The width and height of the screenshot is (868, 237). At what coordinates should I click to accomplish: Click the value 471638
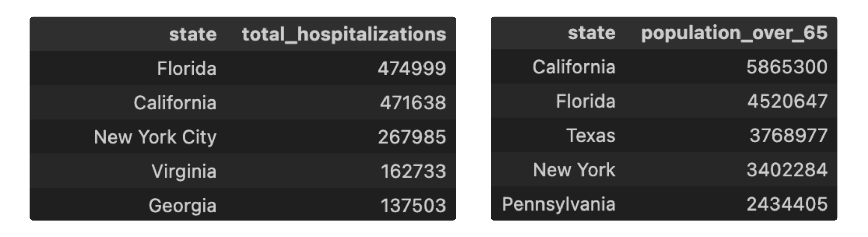(413, 103)
